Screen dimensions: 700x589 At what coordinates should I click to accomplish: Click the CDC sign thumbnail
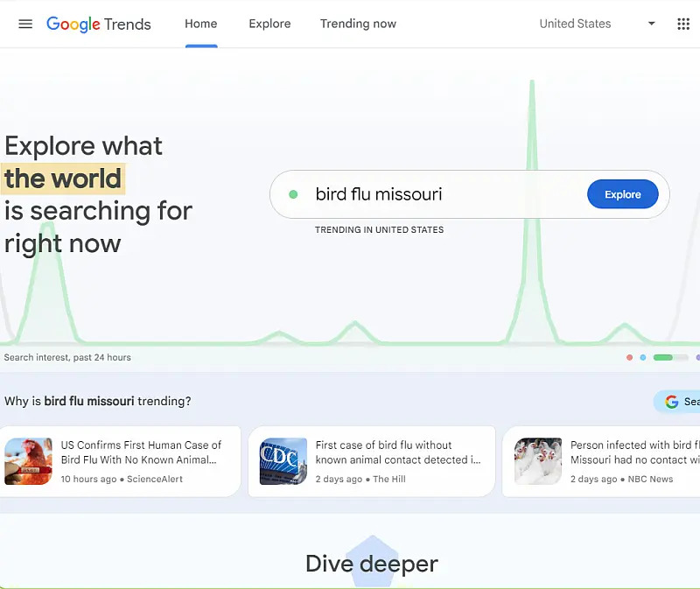click(283, 461)
